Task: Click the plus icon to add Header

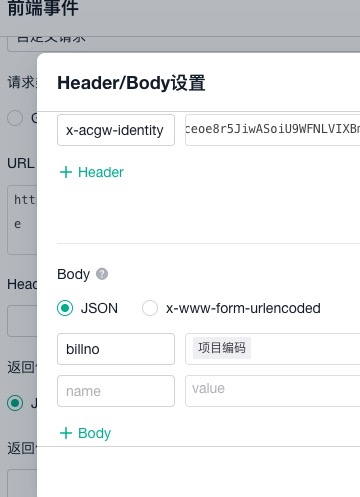Action: coord(66,172)
